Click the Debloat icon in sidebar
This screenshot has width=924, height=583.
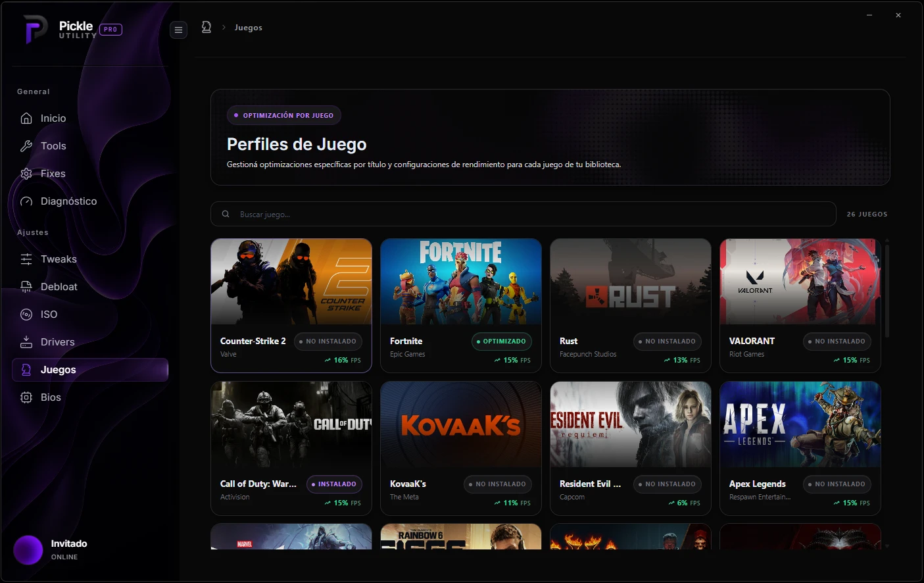click(x=26, y=287)
